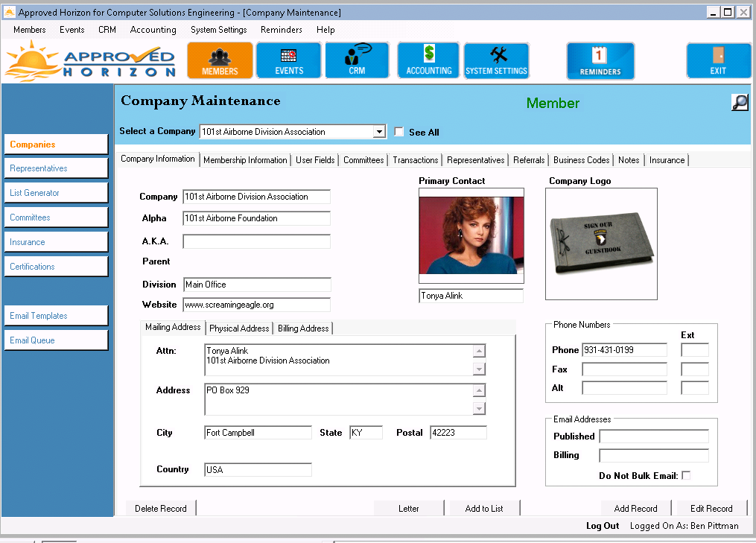Switch to Membership Information tab
This screenshot has height=543, width=756.
click(245, 160)
